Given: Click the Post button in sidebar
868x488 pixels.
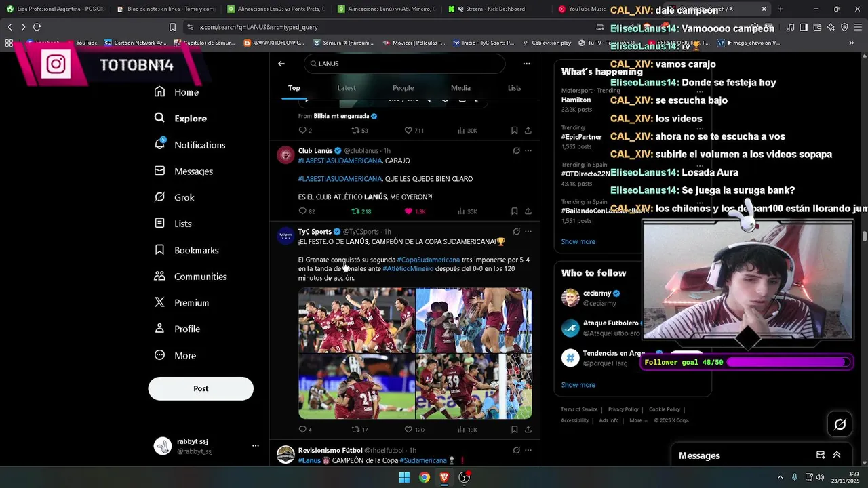Looking at the screenshot, I should point(201,388).
